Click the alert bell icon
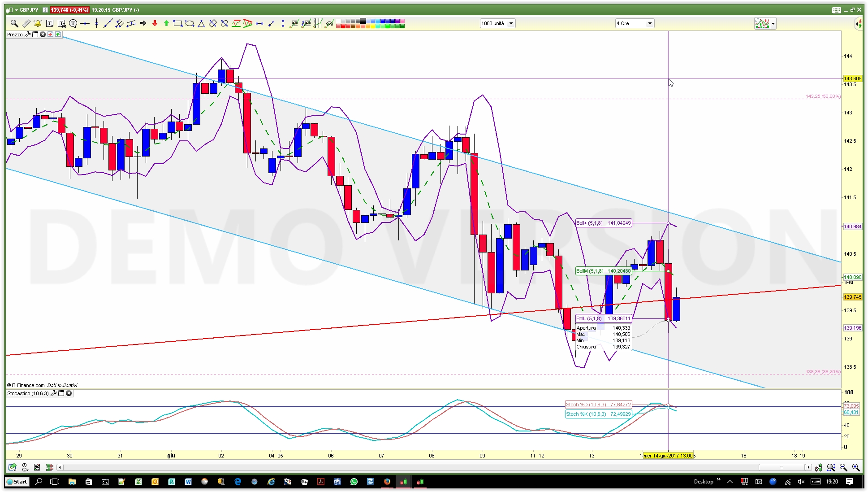 38,23
